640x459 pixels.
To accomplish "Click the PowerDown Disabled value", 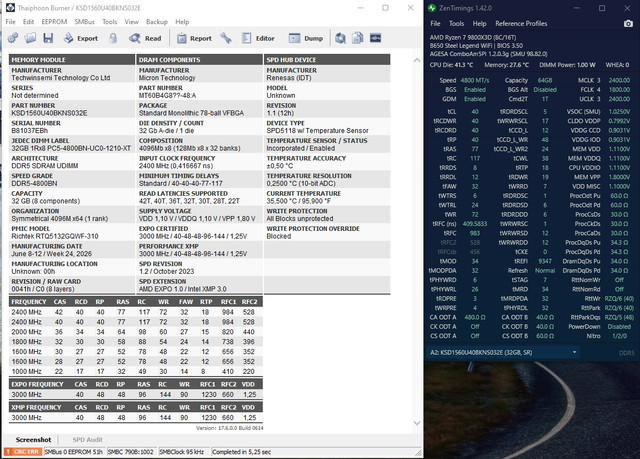I will point(619,327).
